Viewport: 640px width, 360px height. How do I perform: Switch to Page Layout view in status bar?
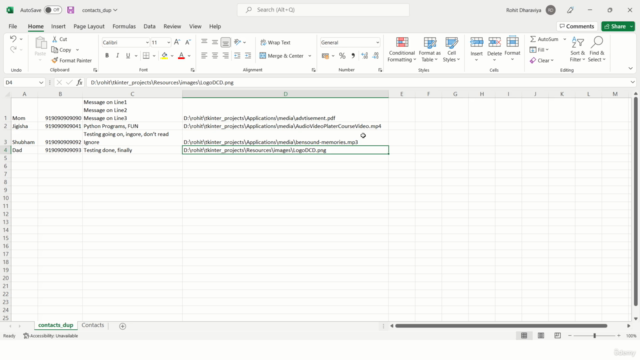coord(541,336)
